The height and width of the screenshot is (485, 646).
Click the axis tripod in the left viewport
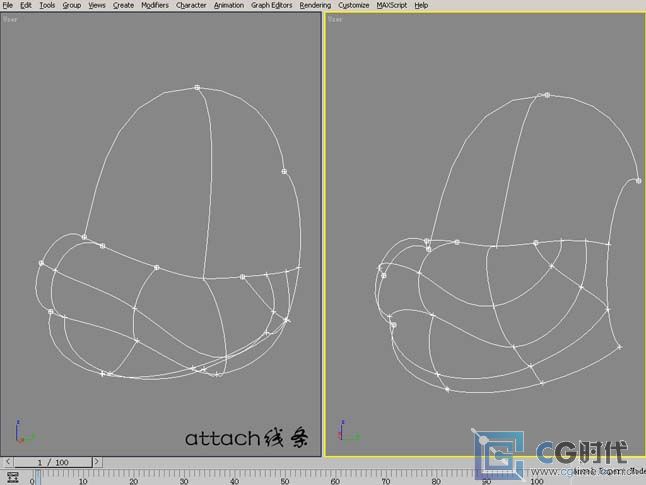tap(24, 432)
